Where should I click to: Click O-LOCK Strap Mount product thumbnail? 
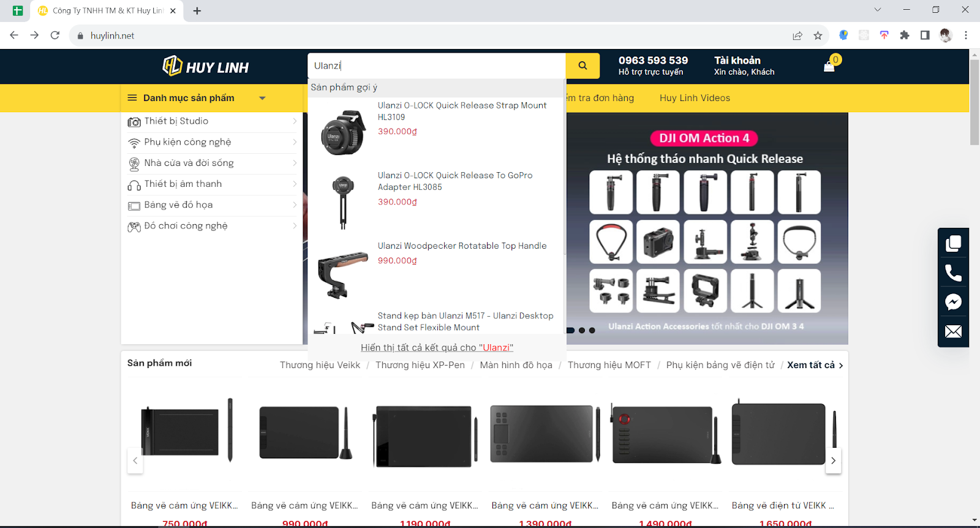343,132
